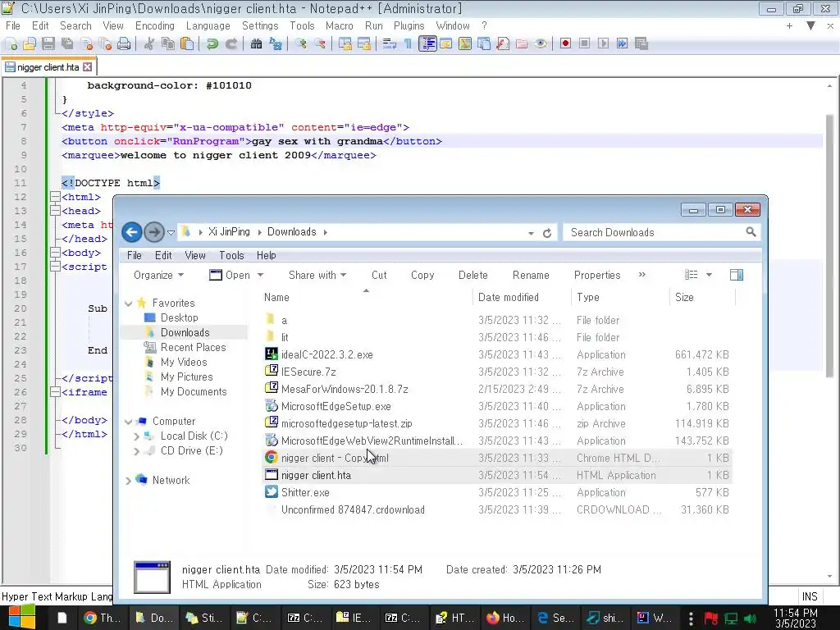
Task: Click the Redo arrow icon
Action: pyautogui.click(x=231, y=44)
